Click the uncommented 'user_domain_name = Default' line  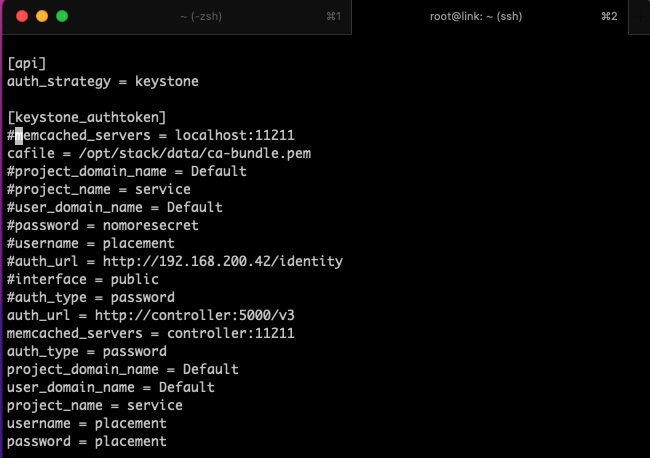coord(111,387)
